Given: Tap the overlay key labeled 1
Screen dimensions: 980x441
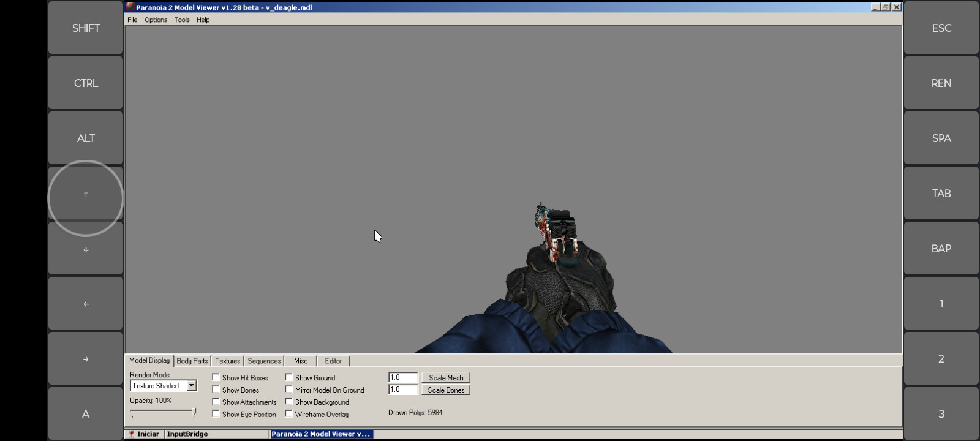Looking at the screenshot, I should [x=941, y=304].
